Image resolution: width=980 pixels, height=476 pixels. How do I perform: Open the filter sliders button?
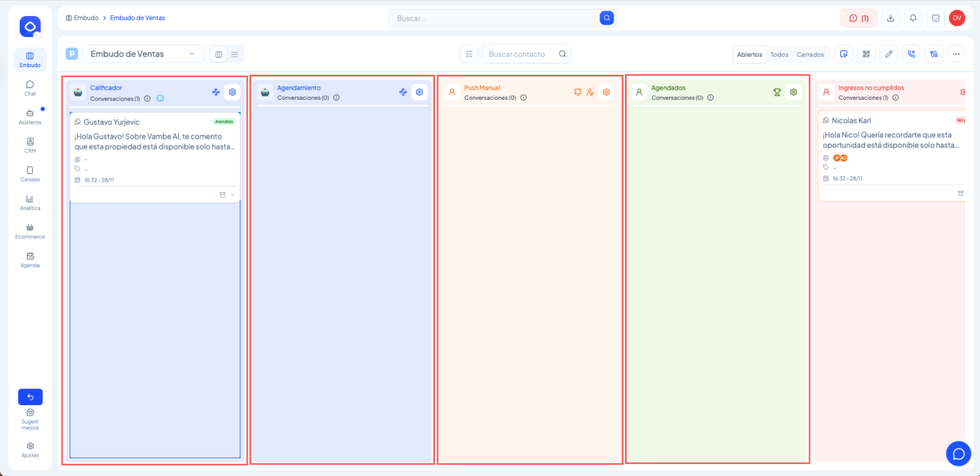(469, 54)
